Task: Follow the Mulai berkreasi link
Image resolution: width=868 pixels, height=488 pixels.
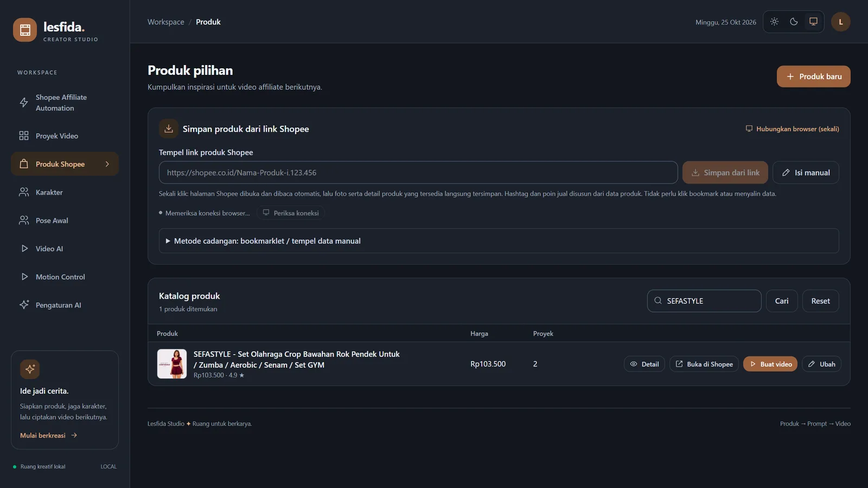Action: coord(48,435)
